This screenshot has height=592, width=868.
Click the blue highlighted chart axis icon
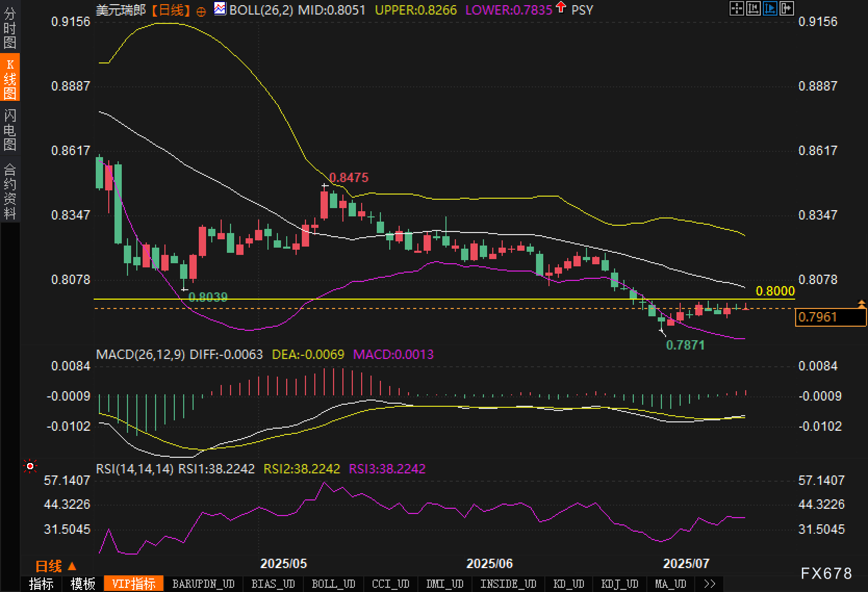click(770, 8)
